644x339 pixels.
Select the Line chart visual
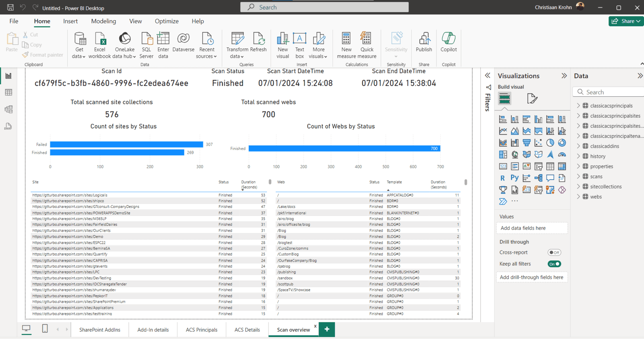click(x=503, y=131)
